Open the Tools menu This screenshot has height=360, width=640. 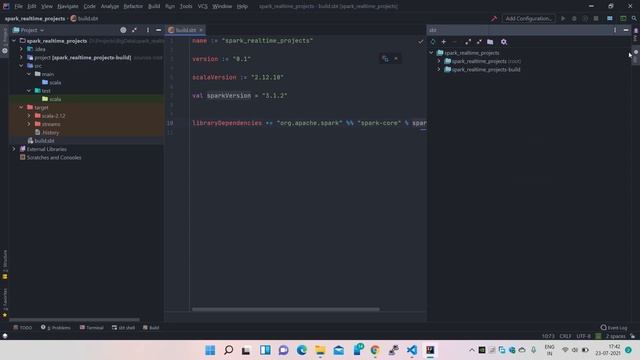(x=186, y=6)
